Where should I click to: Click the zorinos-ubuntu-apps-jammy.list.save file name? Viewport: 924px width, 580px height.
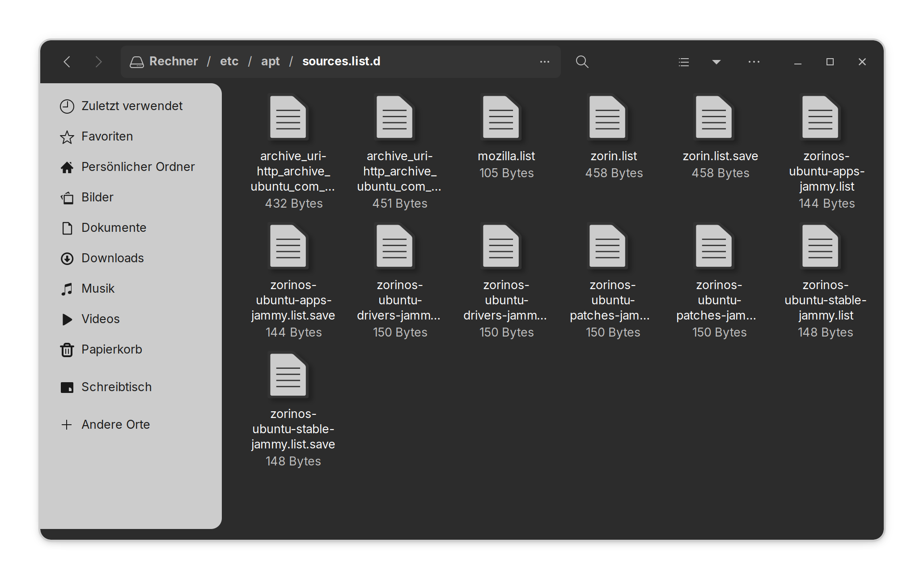click(293, 300)
